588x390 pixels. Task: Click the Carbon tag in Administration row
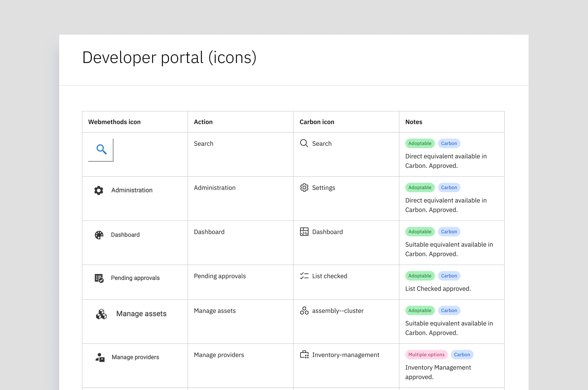(x=449, y=188)
